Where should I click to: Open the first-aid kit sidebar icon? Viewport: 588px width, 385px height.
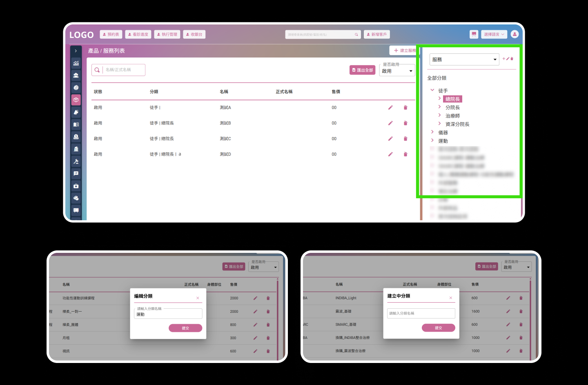pyautogui.click(x=76, y=186)
